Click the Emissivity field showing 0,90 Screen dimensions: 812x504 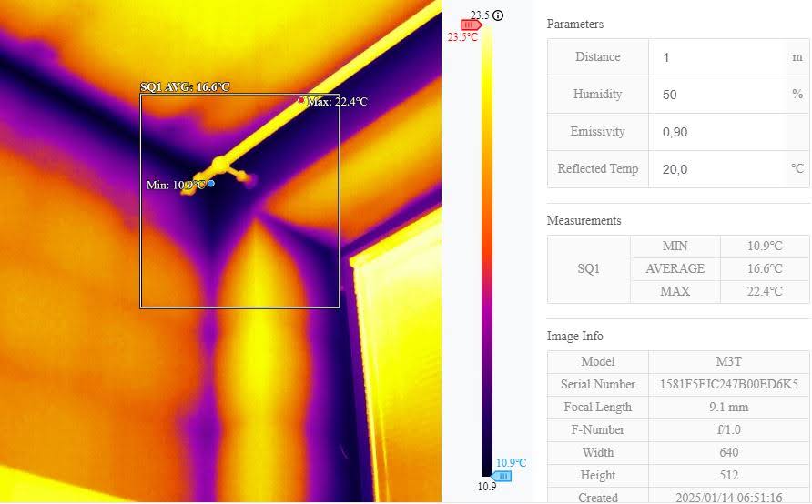[x=718, y=132]
